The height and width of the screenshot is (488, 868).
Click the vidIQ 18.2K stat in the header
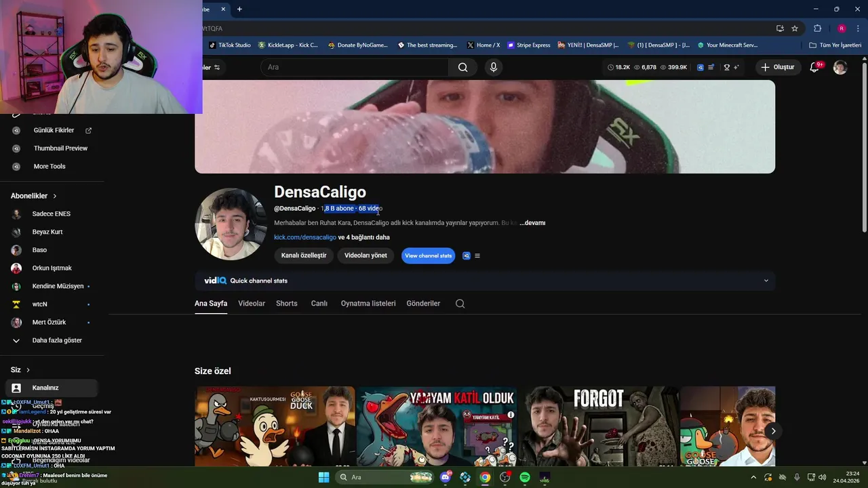tap(619, 67)
